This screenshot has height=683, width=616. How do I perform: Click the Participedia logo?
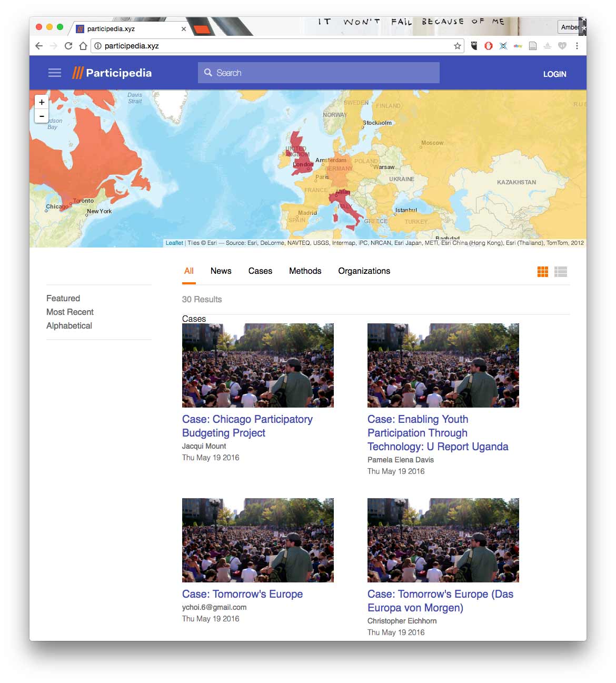tap(112, 73)
